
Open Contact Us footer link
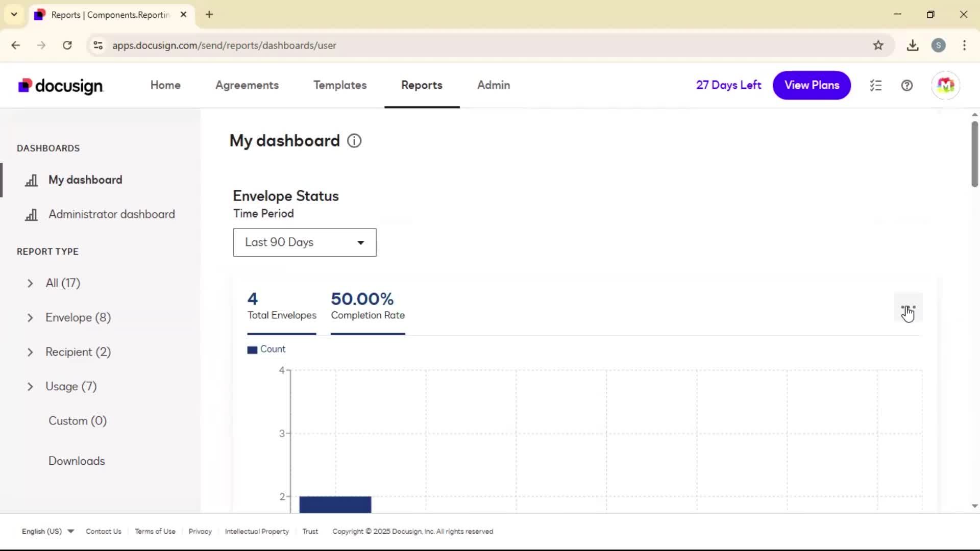tap(104, 531)
